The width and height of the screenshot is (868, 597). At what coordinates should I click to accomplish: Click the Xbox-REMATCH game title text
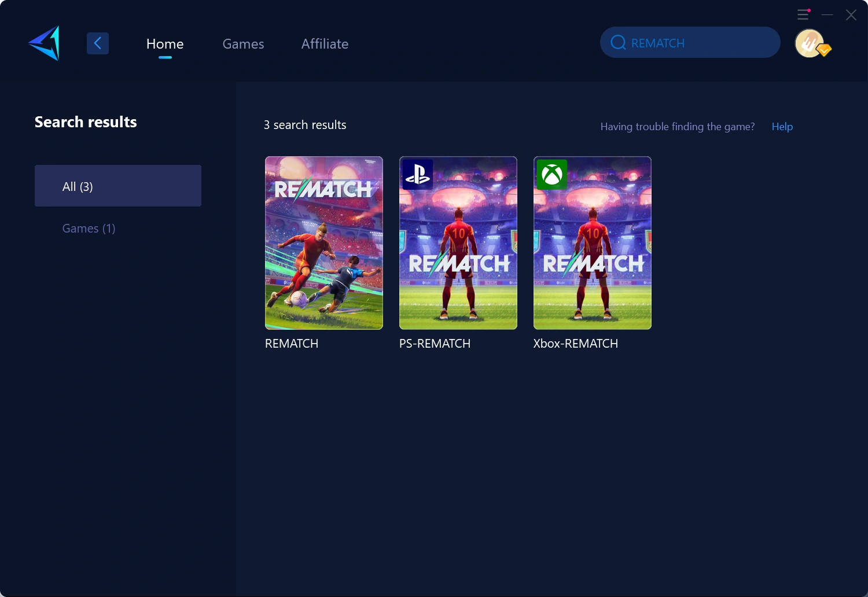pos(576,344)
